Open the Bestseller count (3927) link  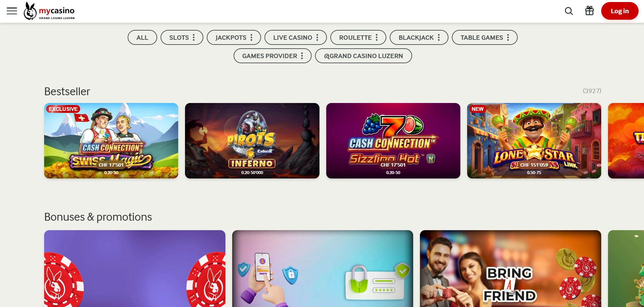[x=592, y=91]
